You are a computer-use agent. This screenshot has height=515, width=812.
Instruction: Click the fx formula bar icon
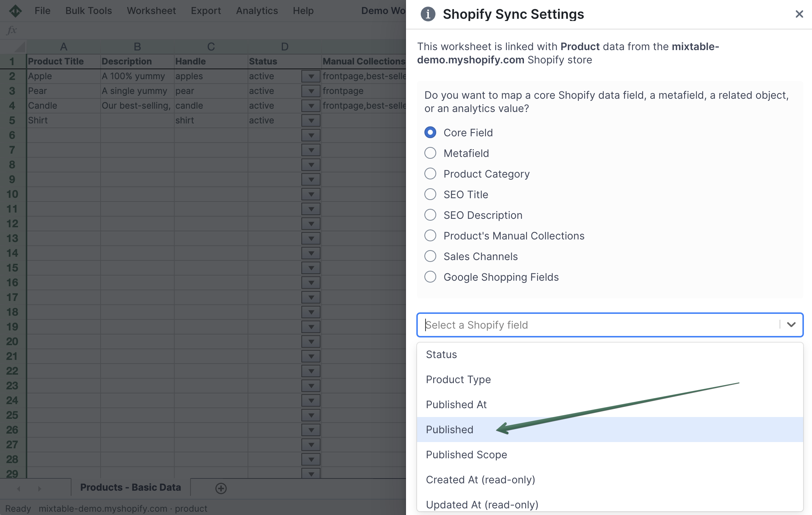point(12,30)
